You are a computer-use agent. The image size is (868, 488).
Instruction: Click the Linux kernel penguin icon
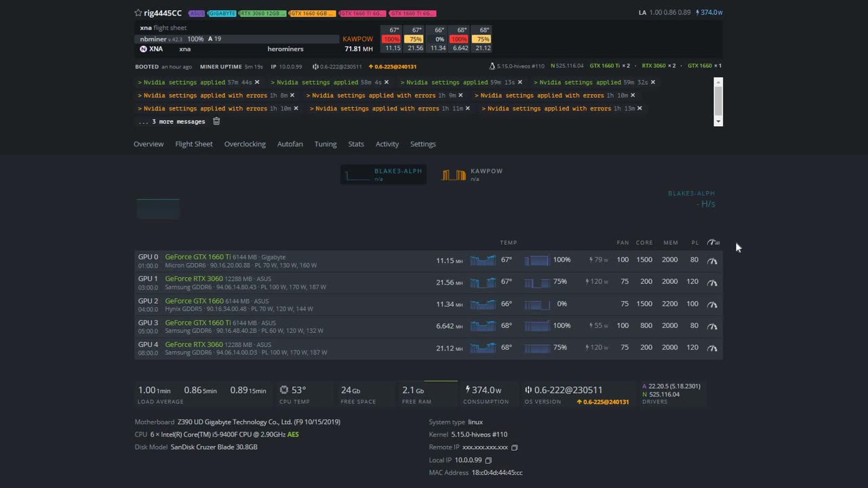click(492, 66)
